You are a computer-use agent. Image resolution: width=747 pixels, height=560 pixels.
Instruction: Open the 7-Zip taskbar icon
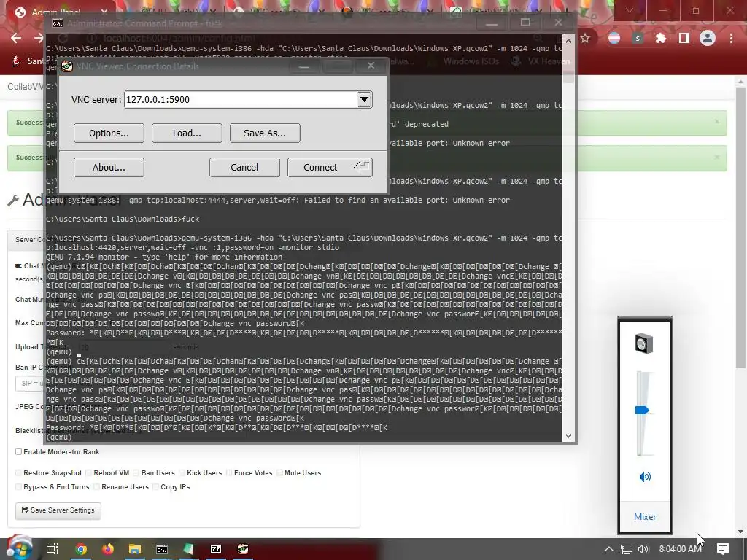(x=216, y=549)
